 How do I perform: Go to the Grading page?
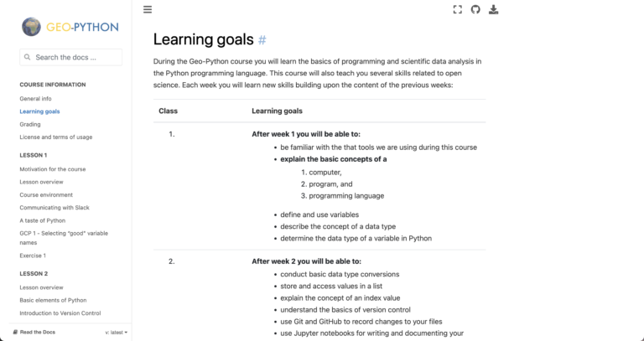click(30, 124)
